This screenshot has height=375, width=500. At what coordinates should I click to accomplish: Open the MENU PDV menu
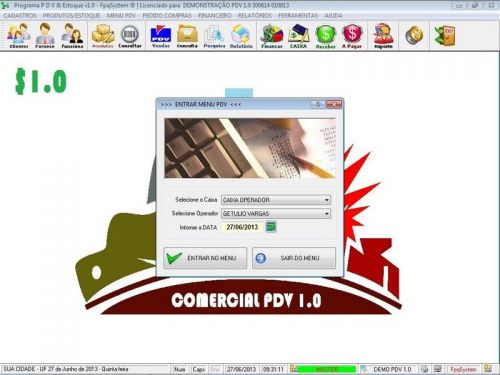[121, 15]
